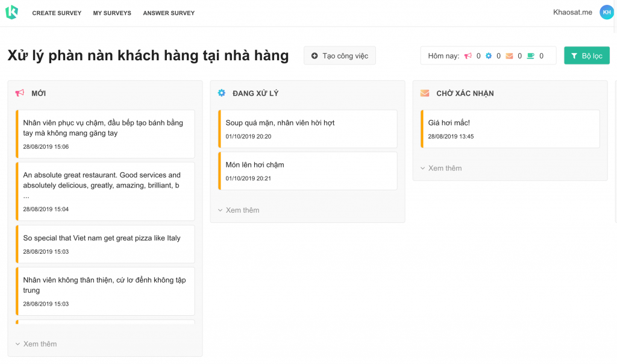Click the Hôm nay label
The image size is (617, 364).
pyautogui.click(x=443, y=56)
